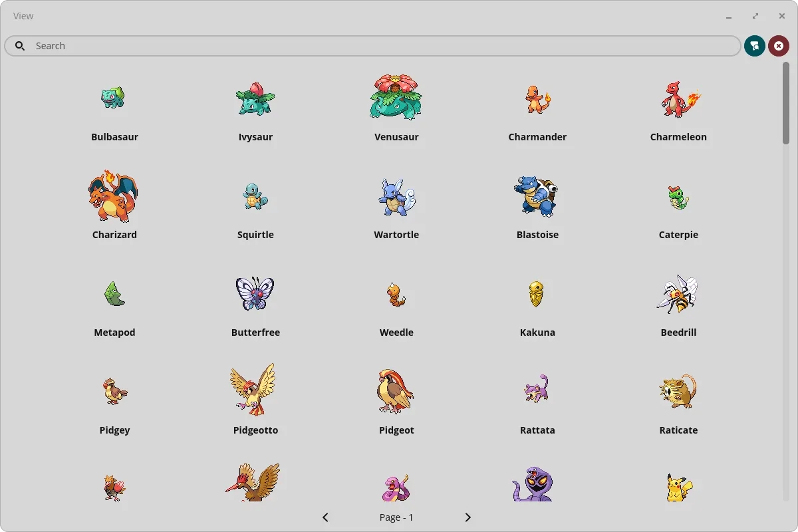Open the Caterpie sprite
This screenshot has height=532, width=798.
[678, 198]
